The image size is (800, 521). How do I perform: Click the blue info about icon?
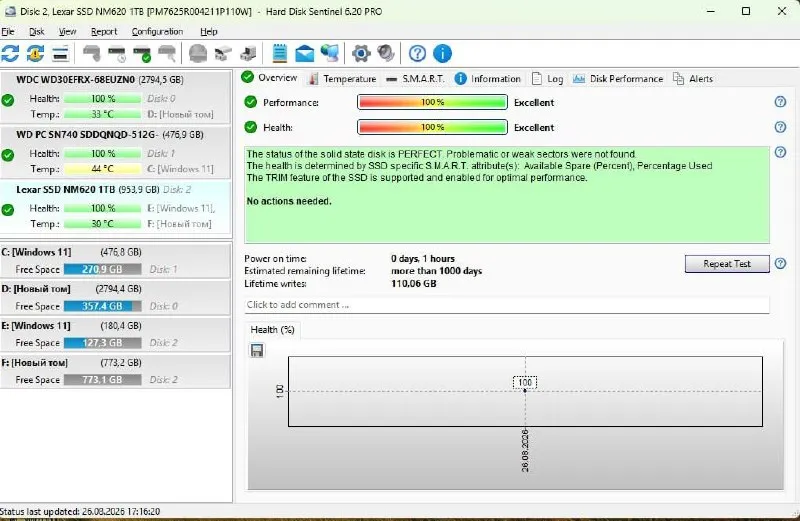pos(442,54)
